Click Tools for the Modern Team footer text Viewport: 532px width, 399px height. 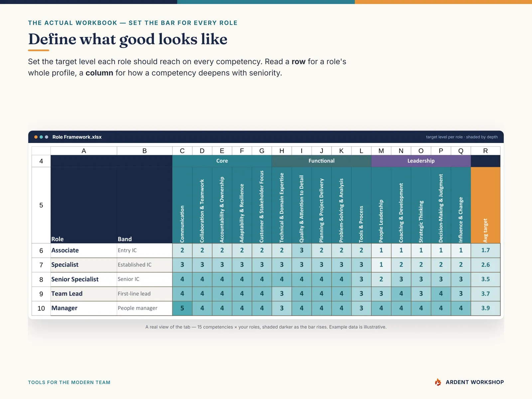coord(69,382)
